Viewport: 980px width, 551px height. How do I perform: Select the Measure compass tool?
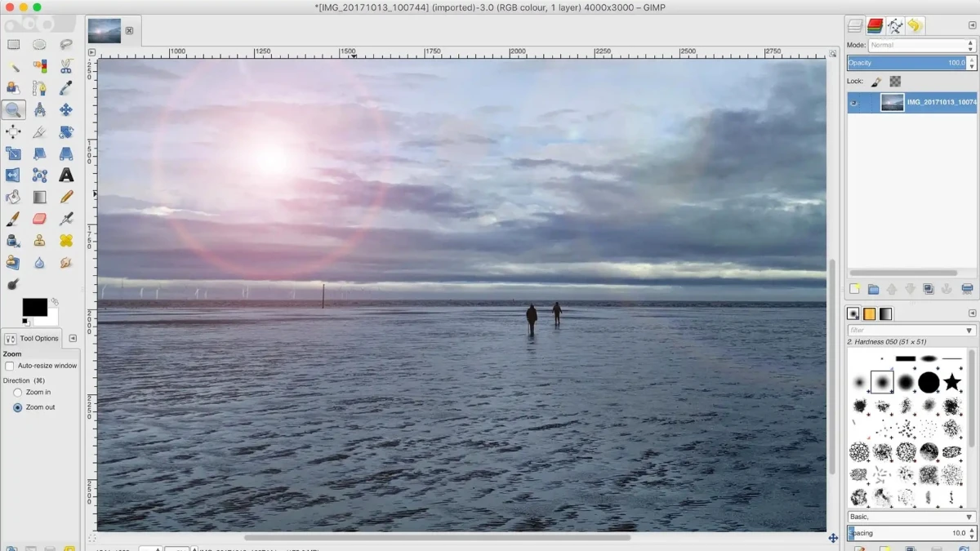39,109
